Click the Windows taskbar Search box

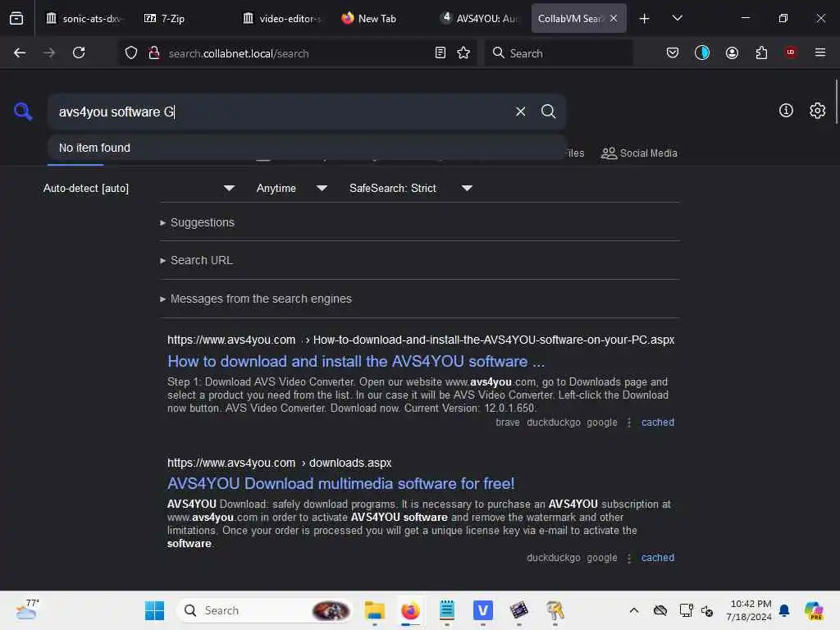click(x=265, y=610)
